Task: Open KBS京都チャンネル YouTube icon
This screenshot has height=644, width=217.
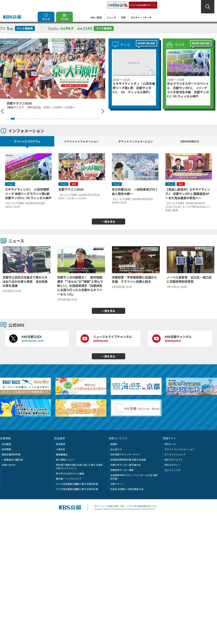Action: point(157,339)
